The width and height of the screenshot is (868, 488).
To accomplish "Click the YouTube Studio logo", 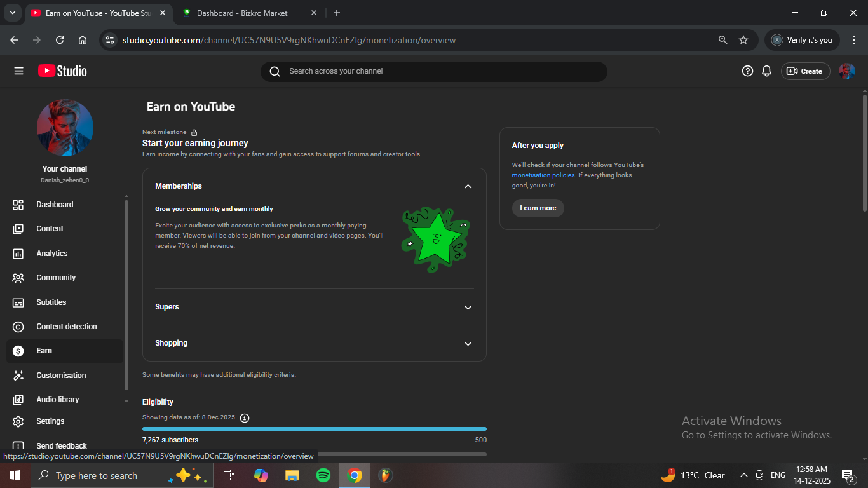I will pos(62,71).
